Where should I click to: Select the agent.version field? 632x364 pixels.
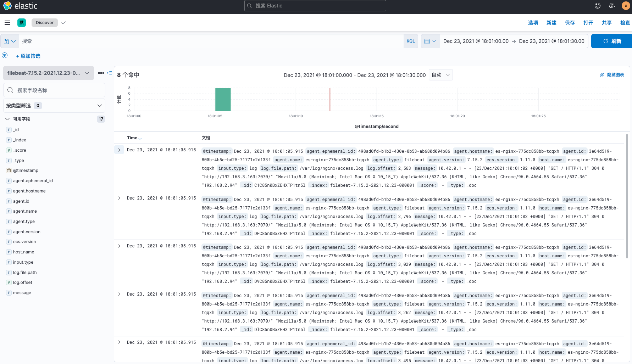tap(27, 232)
